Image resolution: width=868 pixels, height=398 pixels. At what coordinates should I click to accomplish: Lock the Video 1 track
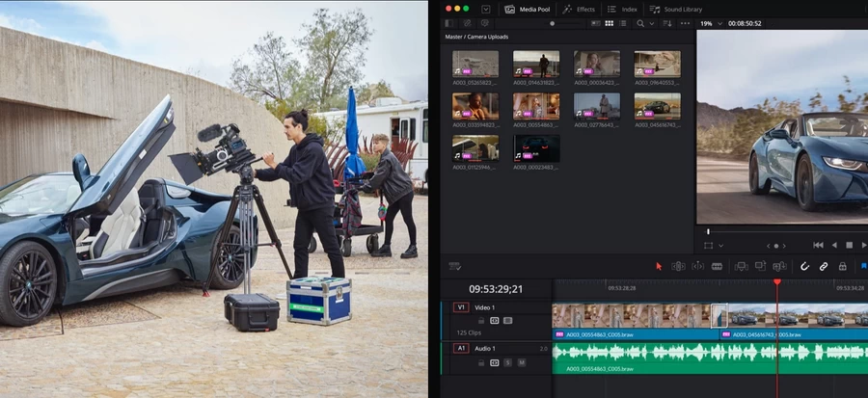click(481, 321)
